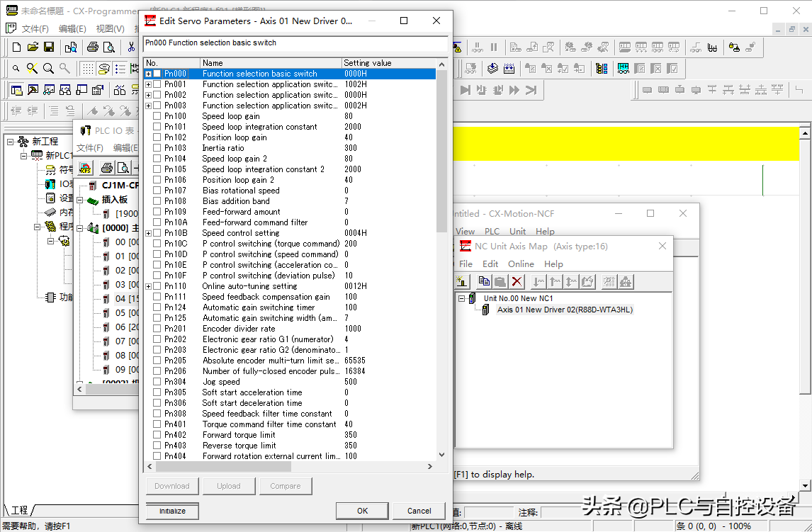Click the Open folder toolbar icon

pos(33,47)
